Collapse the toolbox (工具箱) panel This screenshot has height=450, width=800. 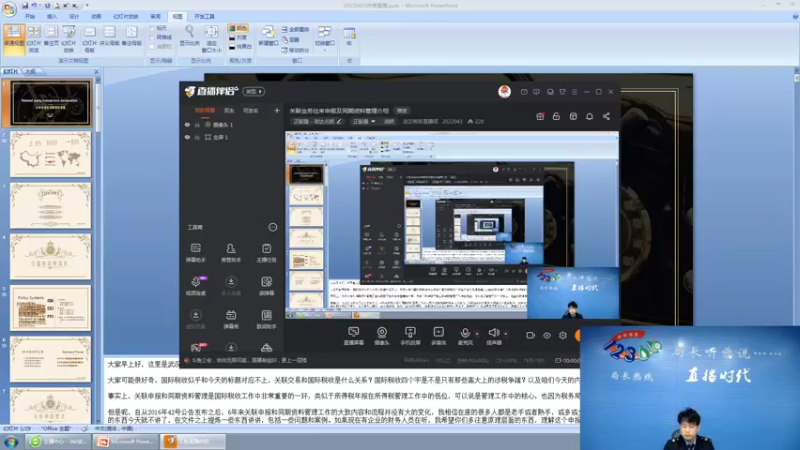(x=273, y=227)
